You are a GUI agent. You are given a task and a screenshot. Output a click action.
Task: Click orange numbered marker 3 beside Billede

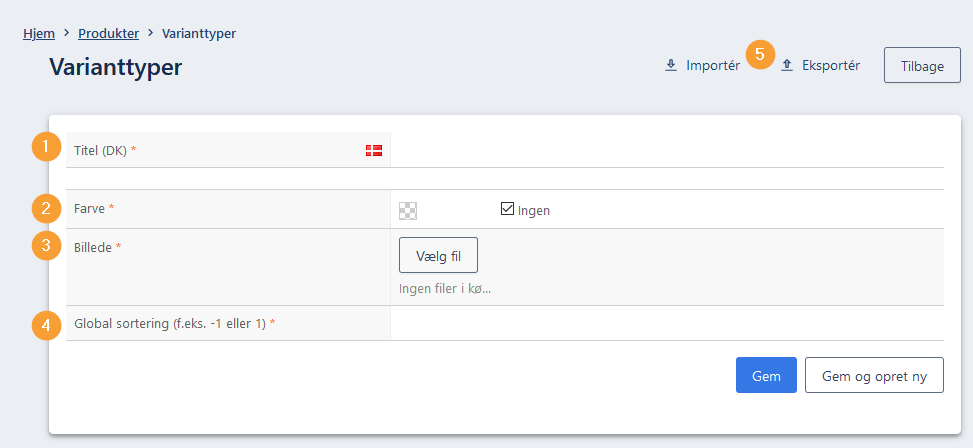(47, 245)
